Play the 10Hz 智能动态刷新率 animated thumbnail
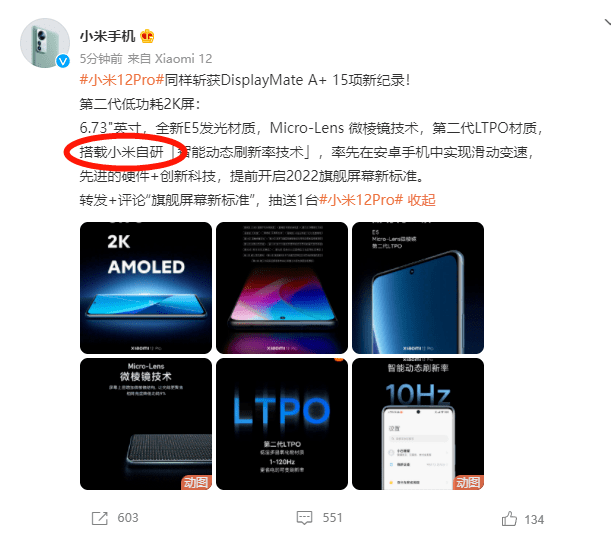This screenshot has width=611, height=535. click(418, 424)
